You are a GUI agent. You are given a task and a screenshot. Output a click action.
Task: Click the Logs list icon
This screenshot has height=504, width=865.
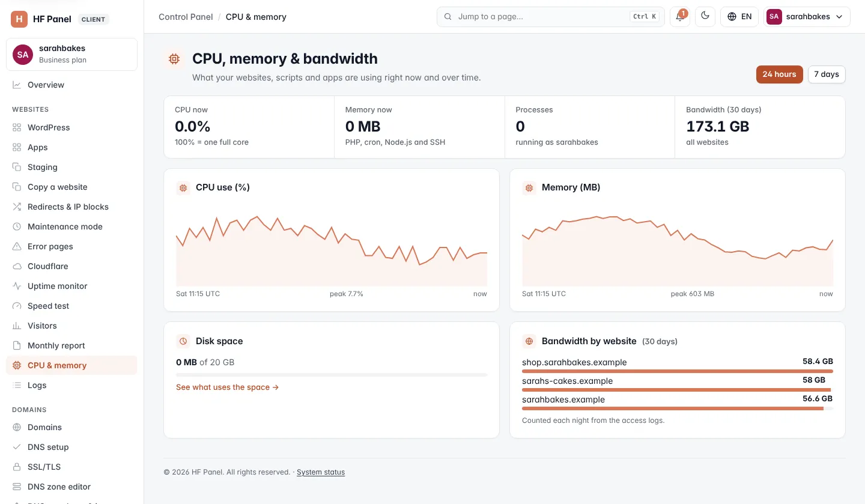coord(17,385)
